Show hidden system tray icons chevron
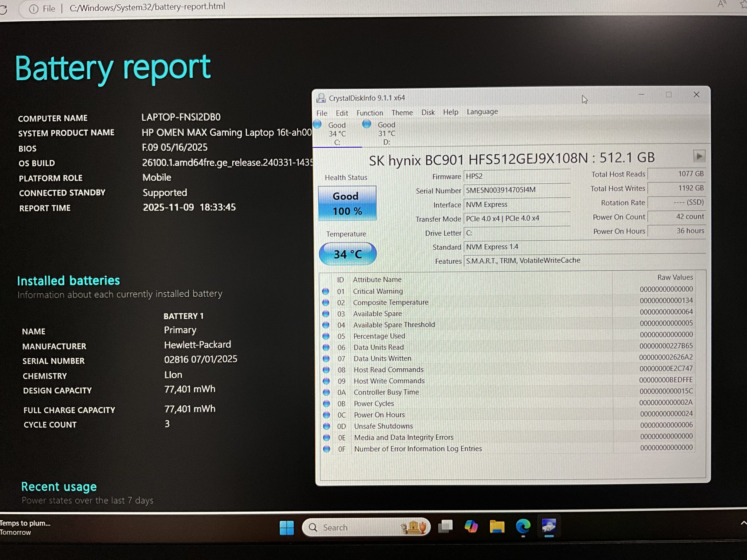Screen dimensions: 747x560 (743, 523)
